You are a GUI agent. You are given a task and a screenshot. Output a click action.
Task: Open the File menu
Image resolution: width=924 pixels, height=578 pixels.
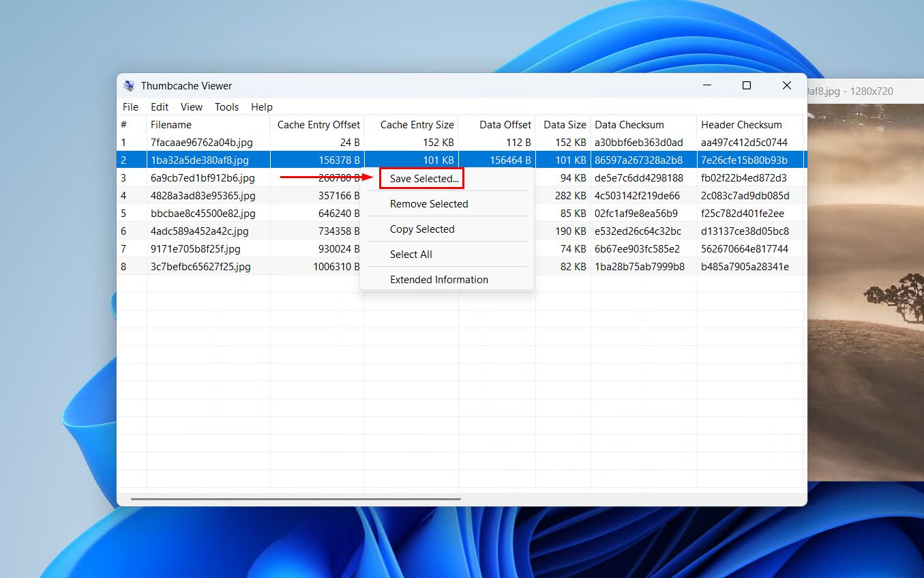130,107
